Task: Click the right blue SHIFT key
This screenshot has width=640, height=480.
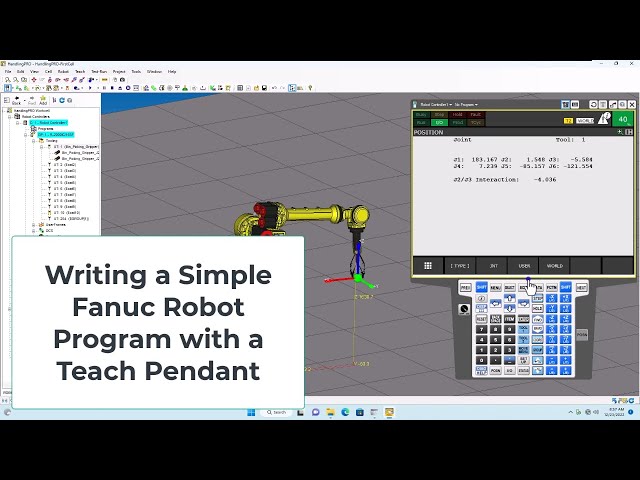Action: tap(566, 287)
